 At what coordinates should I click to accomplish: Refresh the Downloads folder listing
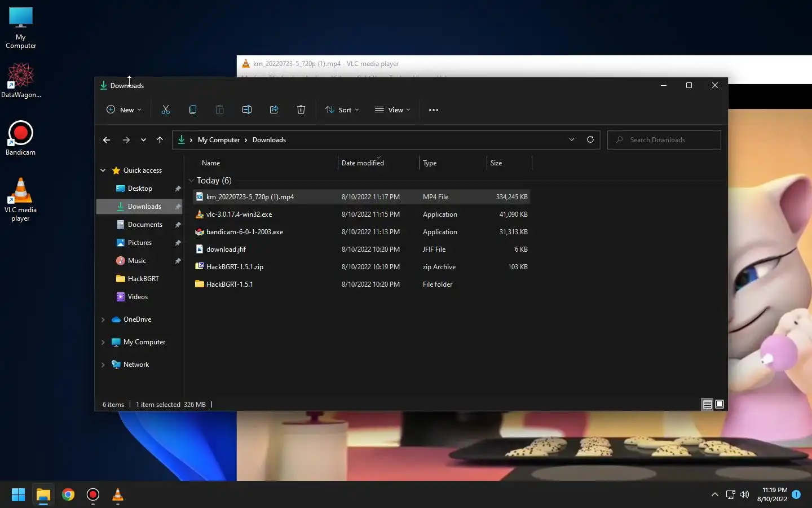coord(590,139)
